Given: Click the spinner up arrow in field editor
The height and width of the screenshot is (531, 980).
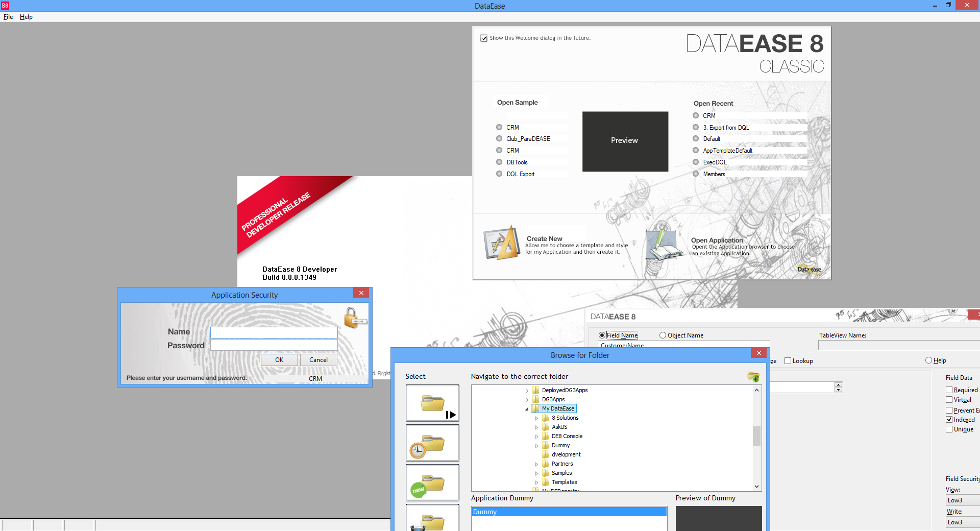Looking at the screenshot, I should point(838,384).
